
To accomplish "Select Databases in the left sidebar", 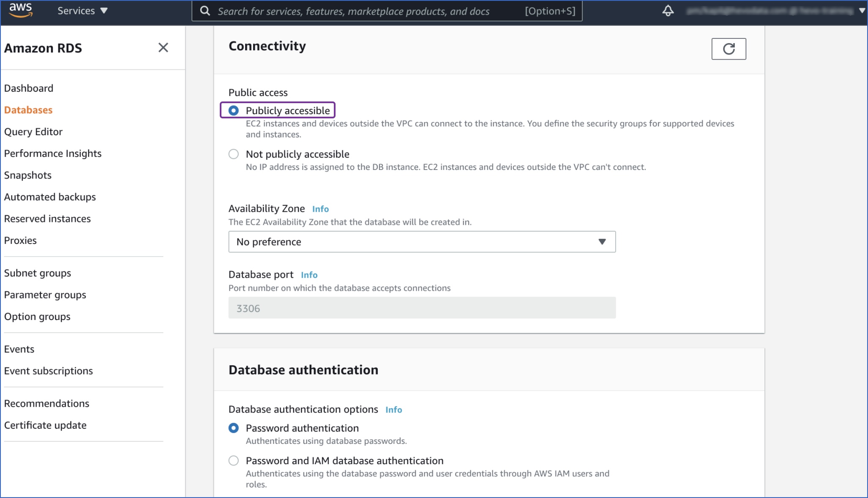I will tap(28, 110).
